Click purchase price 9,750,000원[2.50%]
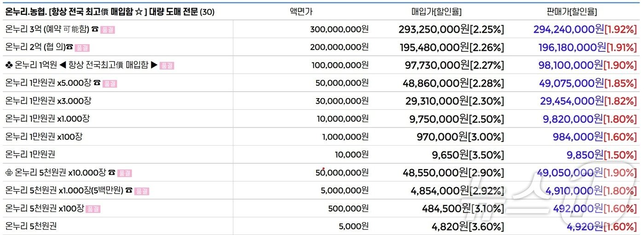644x235 pixels. tap(457, 119)
